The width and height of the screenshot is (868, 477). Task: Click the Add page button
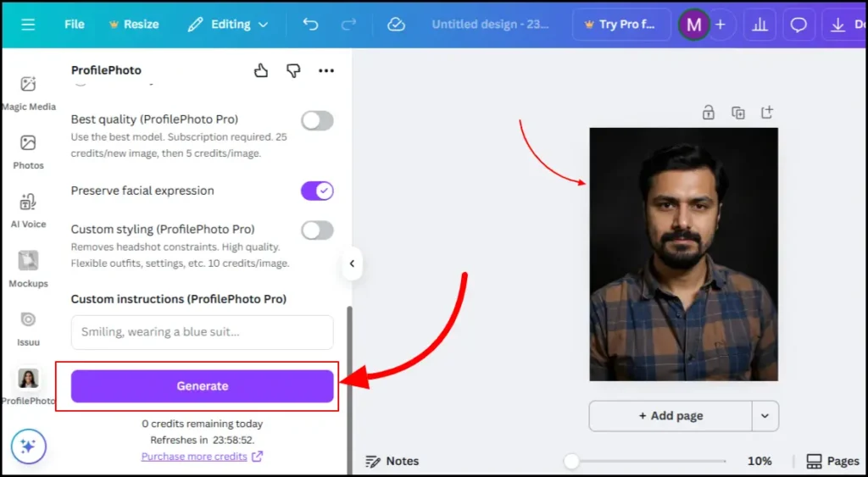pos(670,416)
